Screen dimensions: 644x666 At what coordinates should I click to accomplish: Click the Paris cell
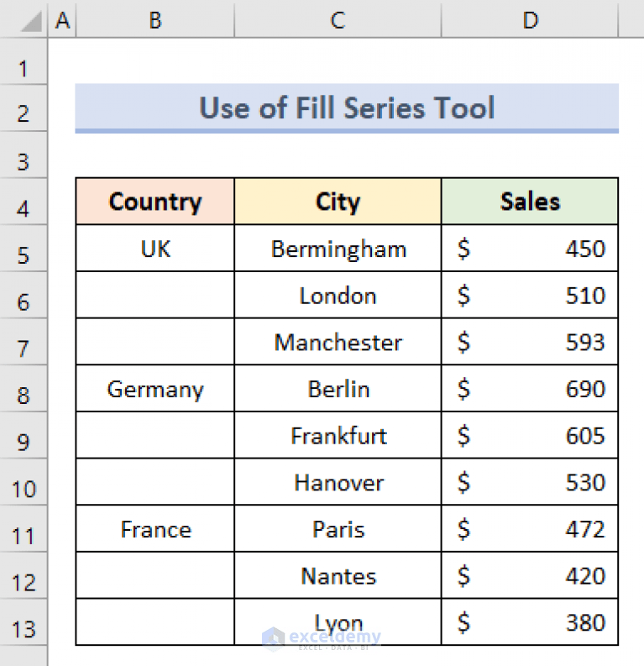click(338, 529)
